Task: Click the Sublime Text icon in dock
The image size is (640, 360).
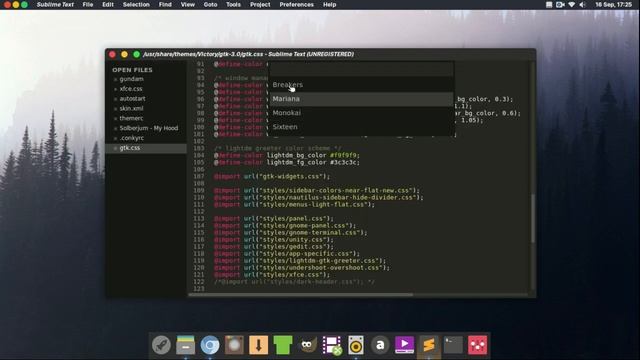Action: 429,345
